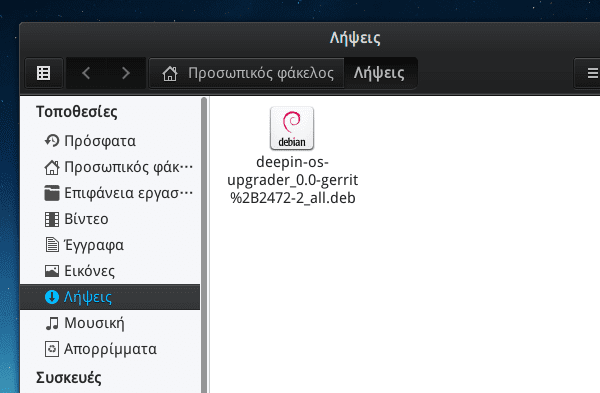Switch view mode with the grid/list icon
The width and height of the screenshot is (600, 393).
tap(44, 73)
